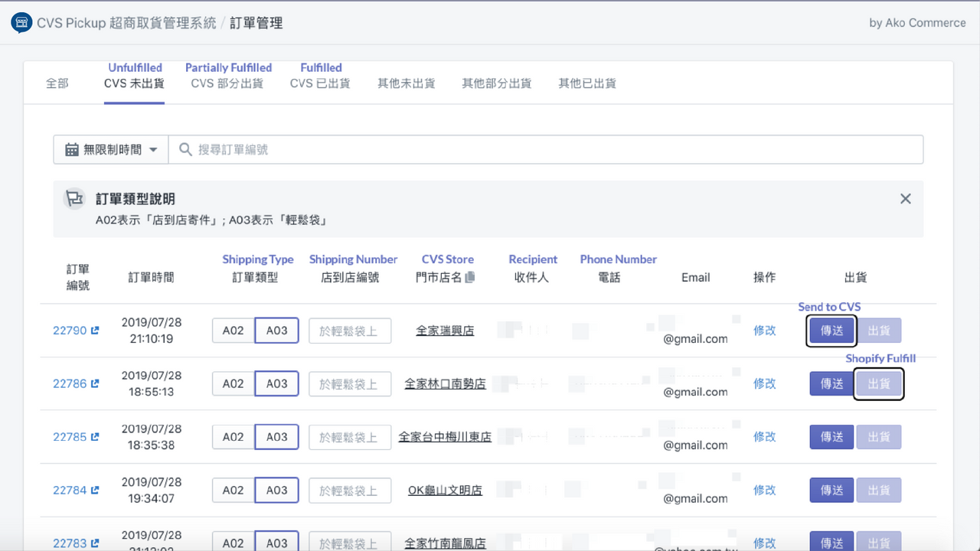
Task: Click 傳送 for order 22790
Action: (x=831, y=331)
